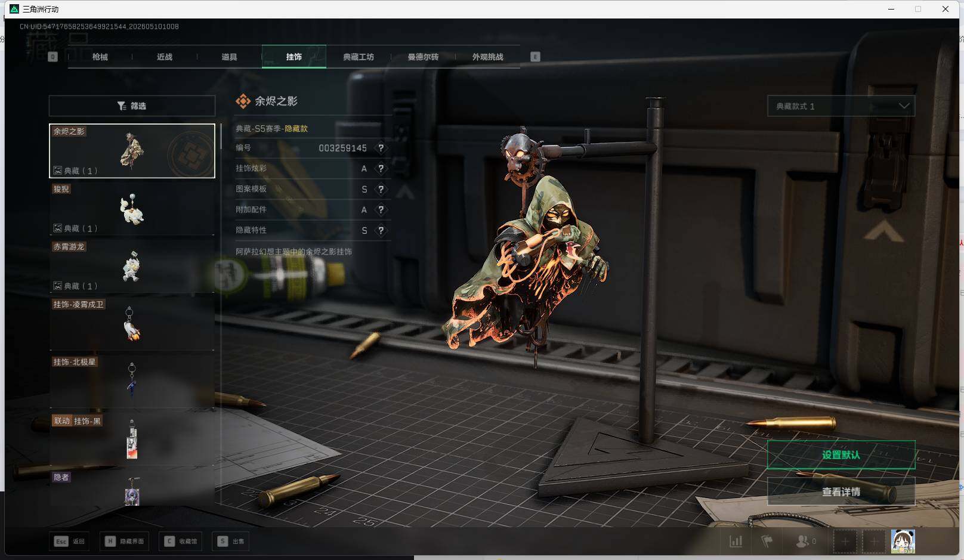Open the player avatar profile picture

coord(903,542)
